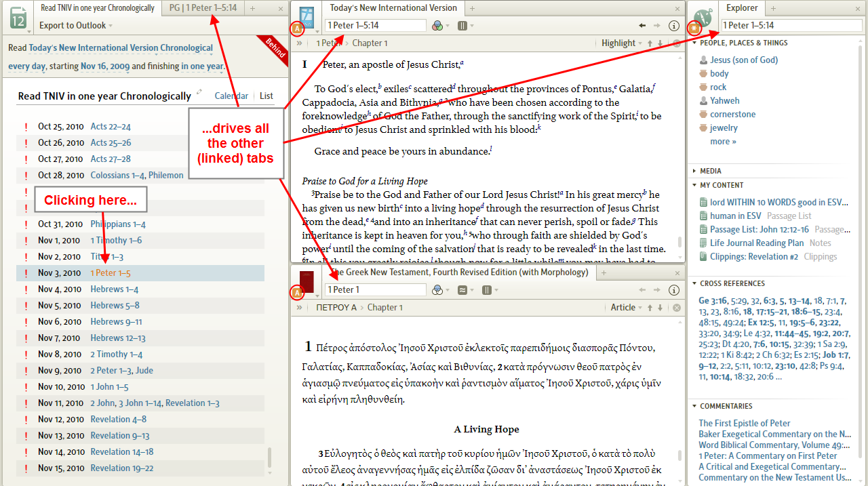
Task: Expand the Media section in Explorer
Action: [695, 171]
